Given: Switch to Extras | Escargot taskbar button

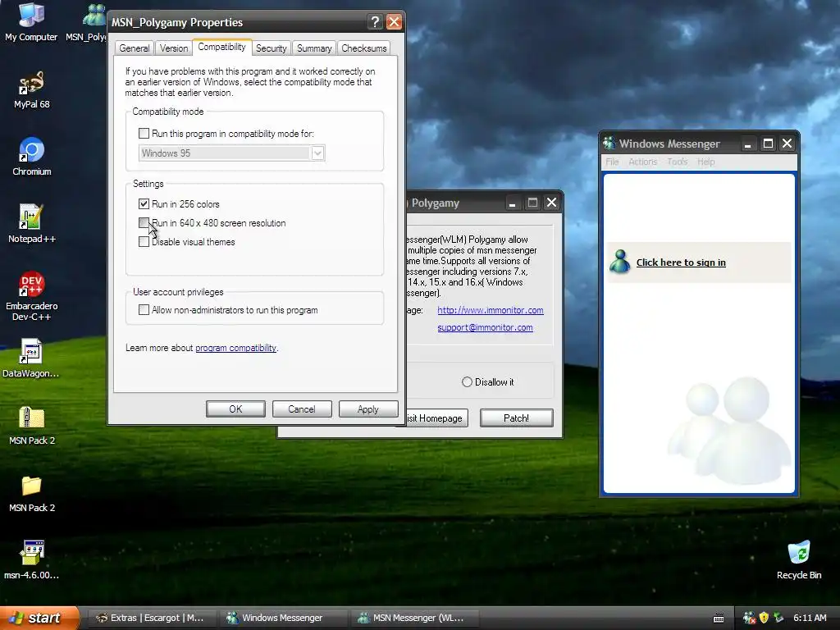Looking at the screenshot, I should 152,618.
